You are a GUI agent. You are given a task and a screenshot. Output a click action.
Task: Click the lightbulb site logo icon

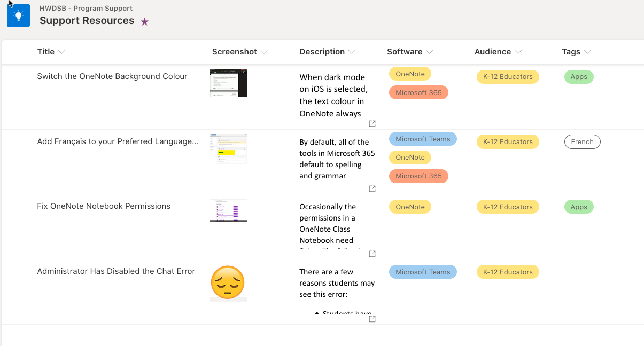(18, 15)
